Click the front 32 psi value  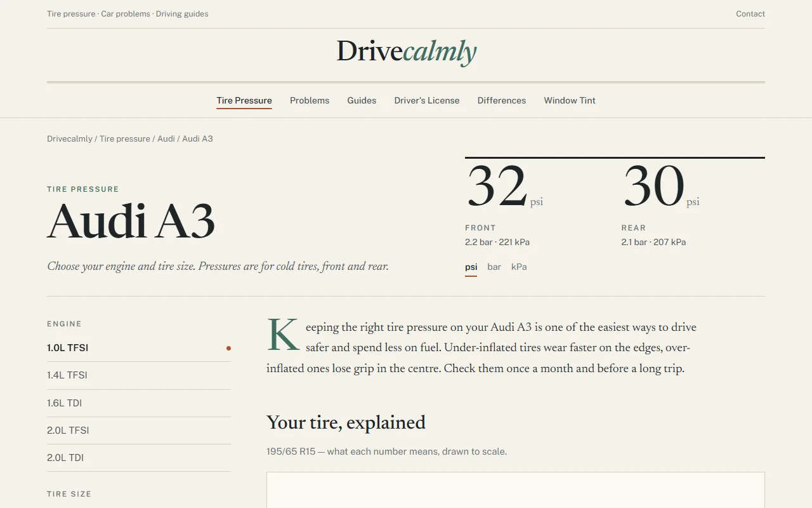coord(505,187)
